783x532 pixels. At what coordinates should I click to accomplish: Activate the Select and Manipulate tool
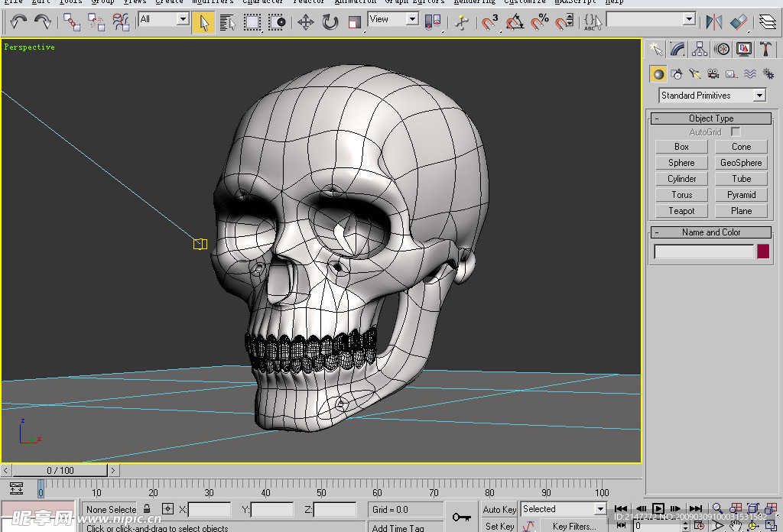click(x=461, y=22)
